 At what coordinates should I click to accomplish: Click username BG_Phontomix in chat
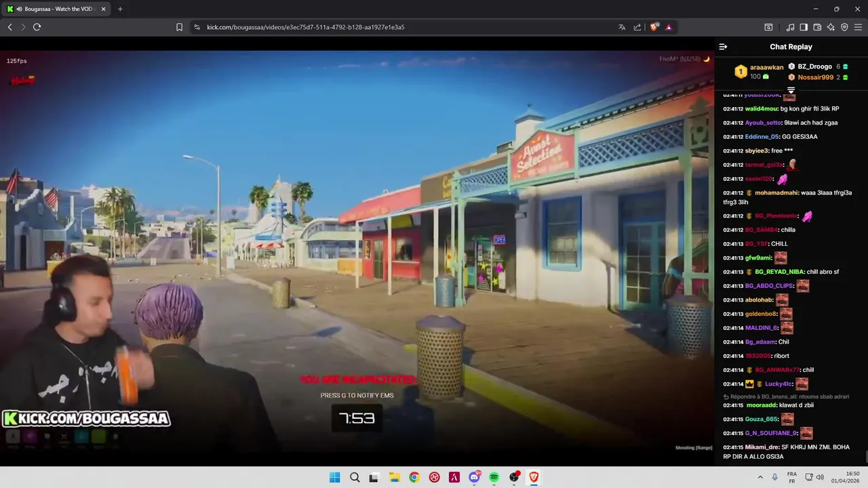[x=776, y=216]
